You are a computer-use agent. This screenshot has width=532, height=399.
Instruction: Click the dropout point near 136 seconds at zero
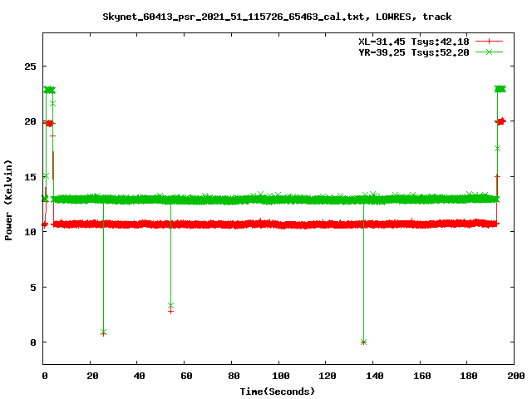[363, 342]
